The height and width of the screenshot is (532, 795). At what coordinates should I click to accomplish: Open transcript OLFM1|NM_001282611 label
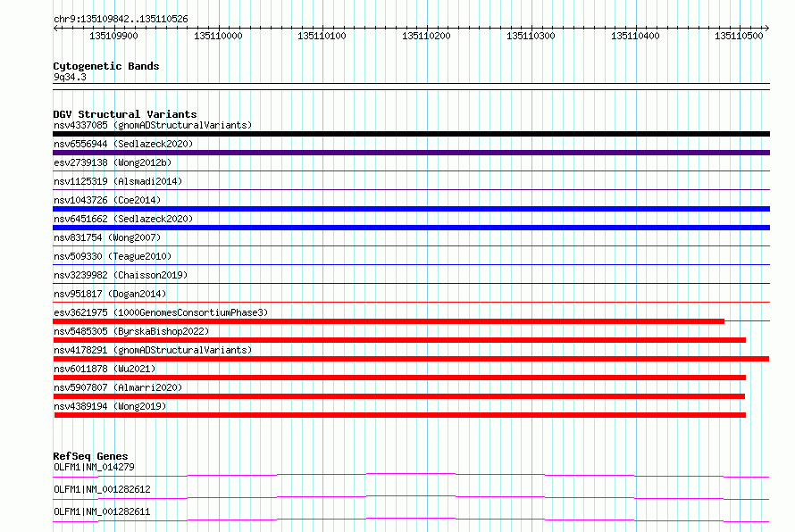click(x=102, y=511)
